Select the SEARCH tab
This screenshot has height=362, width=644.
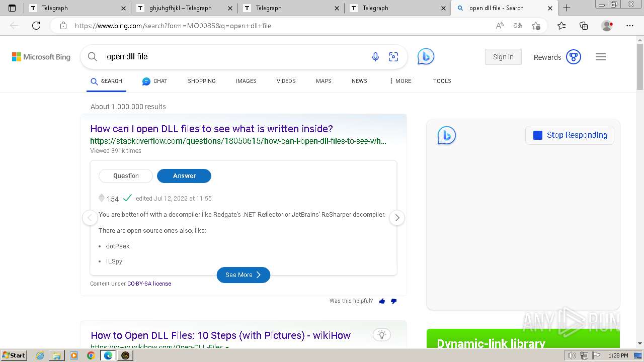[x=106, y=81]
